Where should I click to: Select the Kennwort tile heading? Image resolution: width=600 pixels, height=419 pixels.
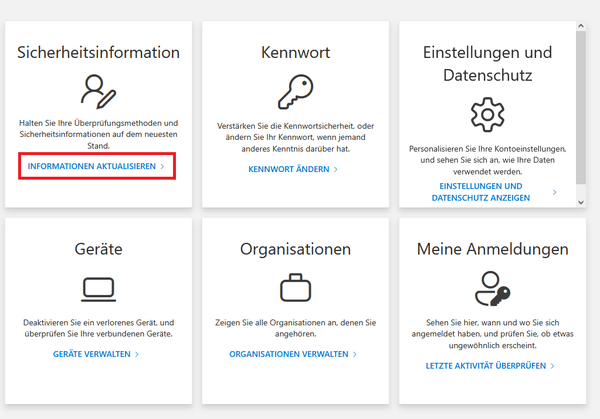294,51
